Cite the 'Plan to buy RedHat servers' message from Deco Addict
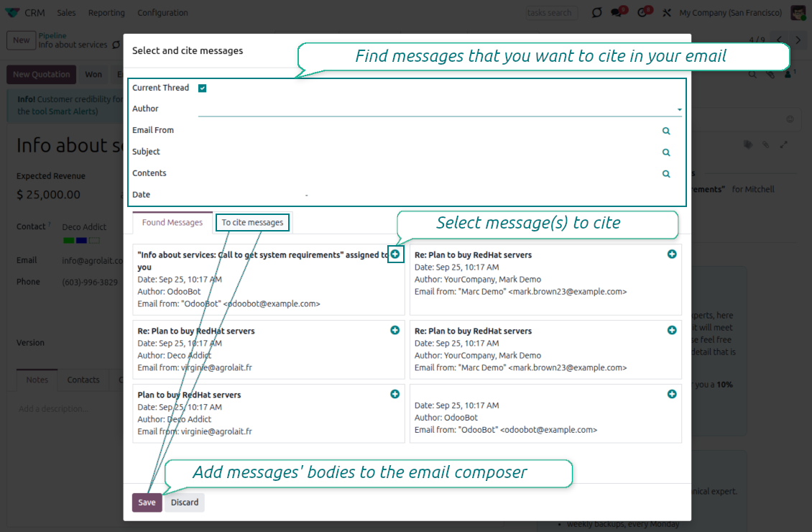The height and width of the screenshot is (532, 812). click(x=395, y=393)
